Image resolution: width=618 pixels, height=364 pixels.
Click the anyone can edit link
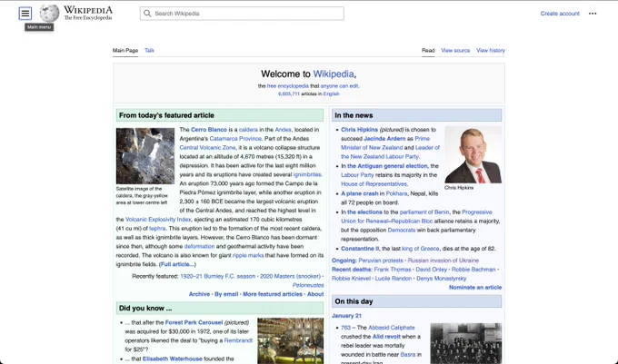pyautogui.click(x=339, y=86)
